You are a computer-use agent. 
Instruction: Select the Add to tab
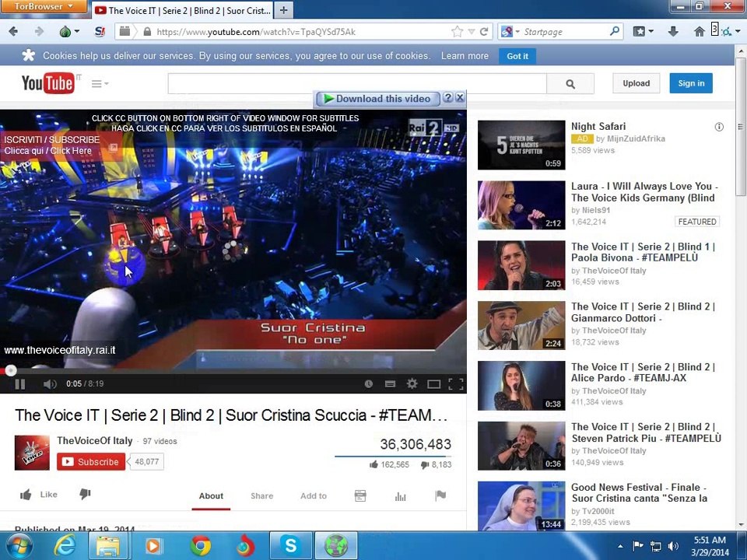point(314,496)
